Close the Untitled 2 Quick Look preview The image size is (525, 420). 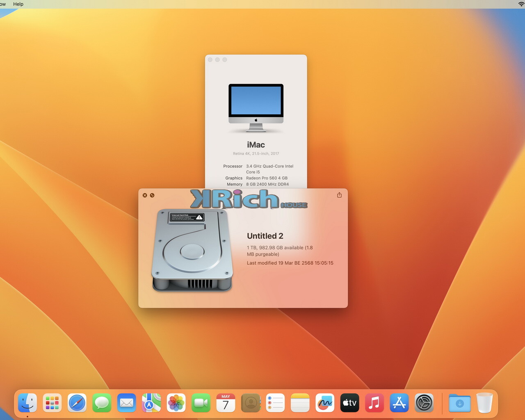145,195
